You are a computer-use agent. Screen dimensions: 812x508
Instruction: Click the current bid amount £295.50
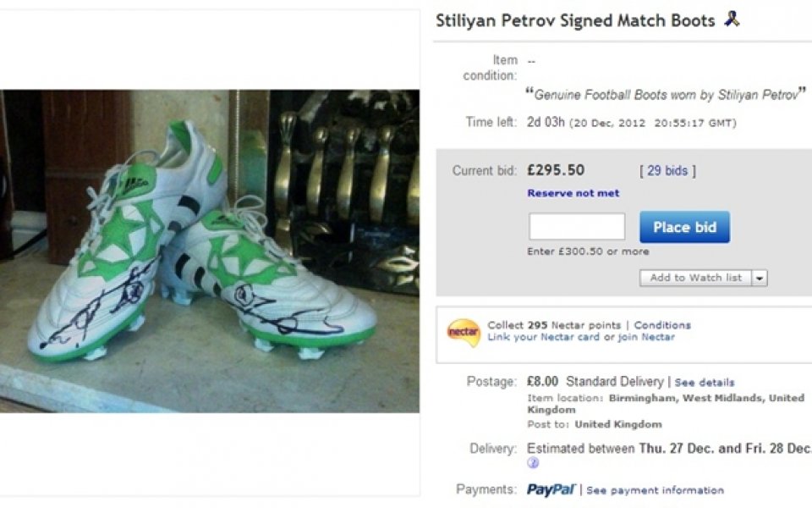point(556,170)
